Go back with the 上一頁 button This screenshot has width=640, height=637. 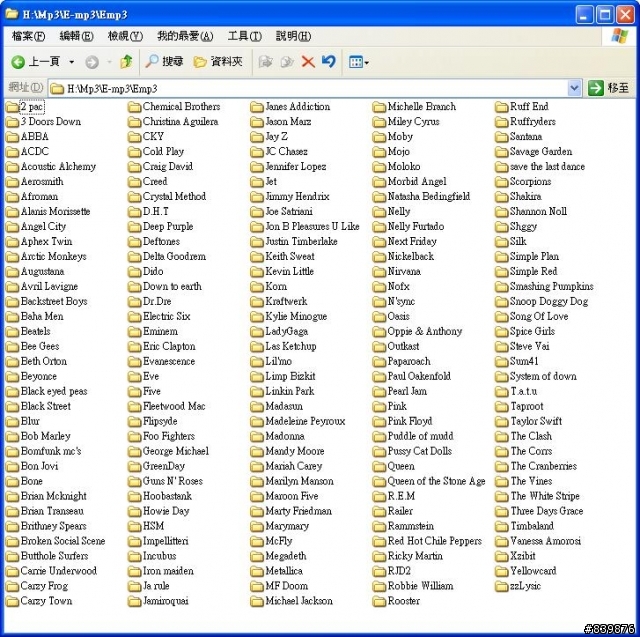(36, 62)
